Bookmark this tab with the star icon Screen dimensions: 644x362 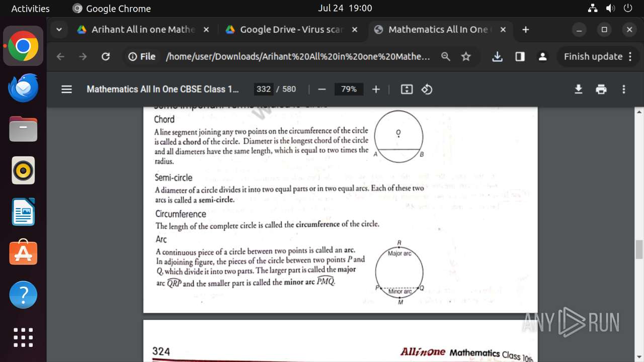pyautogui.click(x=466, y=57)
